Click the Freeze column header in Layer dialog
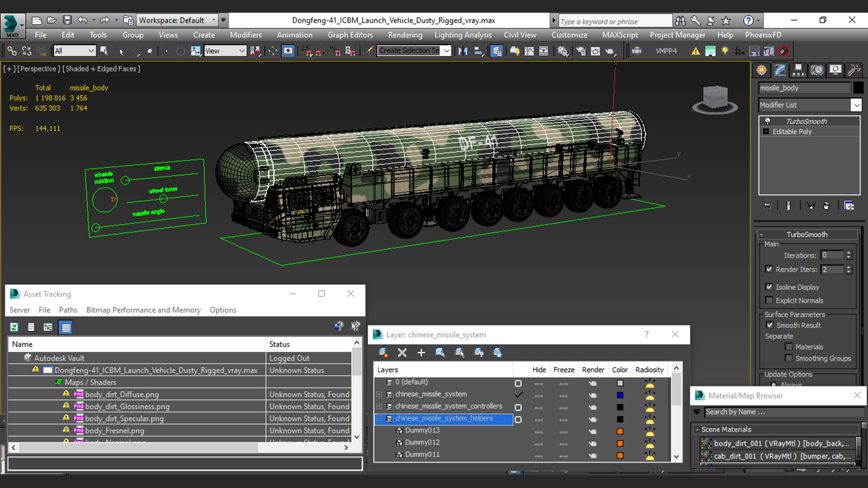 point(564,370)
